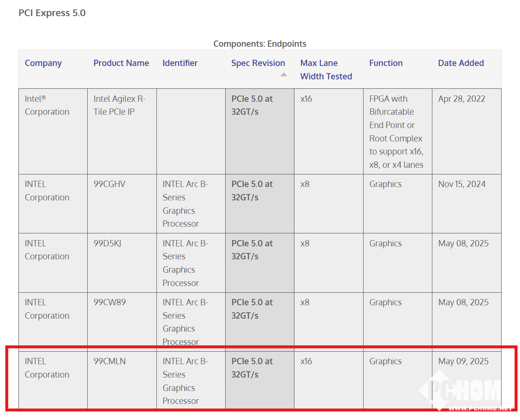Screen dimensions: 520x420
Task: Select the Apr 28, 2022 date cell
Action: [467, 131]
